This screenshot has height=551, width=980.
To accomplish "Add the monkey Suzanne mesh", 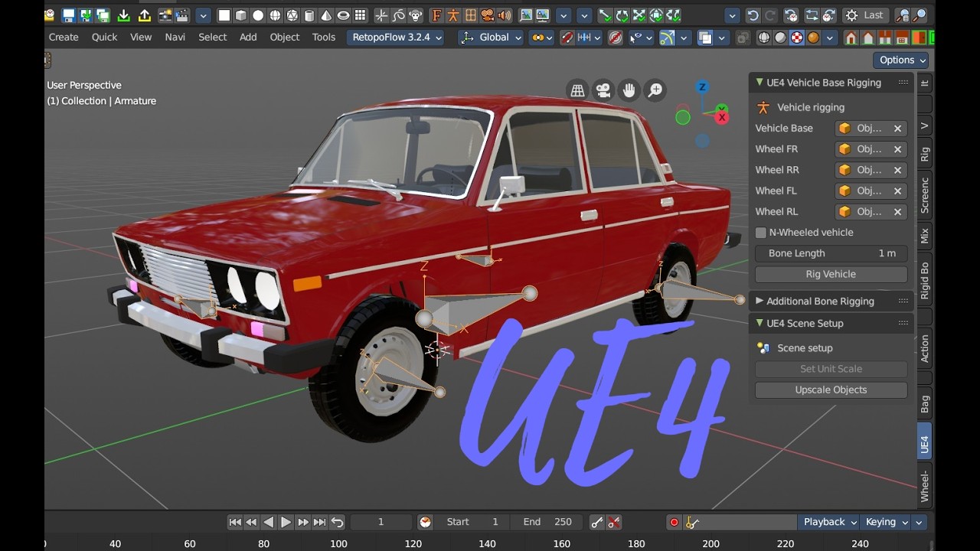I will 416,15.
